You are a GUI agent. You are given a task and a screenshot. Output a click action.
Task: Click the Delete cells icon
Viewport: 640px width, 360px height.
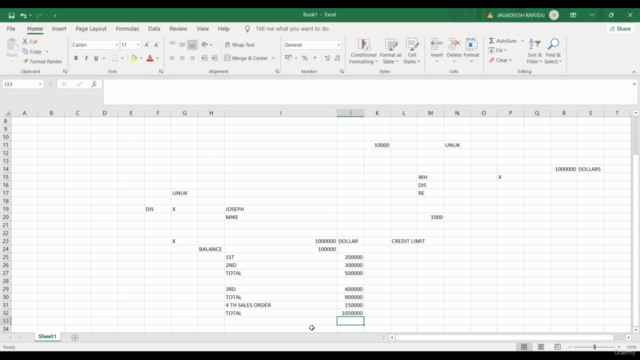454,44
